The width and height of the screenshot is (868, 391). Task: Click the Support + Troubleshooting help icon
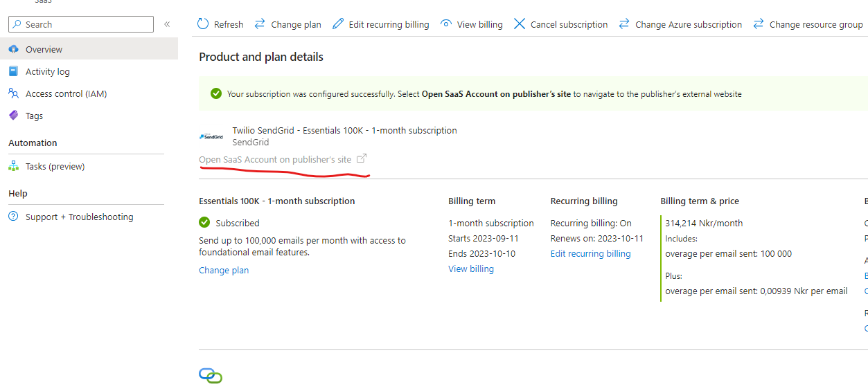tap(13, 217)
